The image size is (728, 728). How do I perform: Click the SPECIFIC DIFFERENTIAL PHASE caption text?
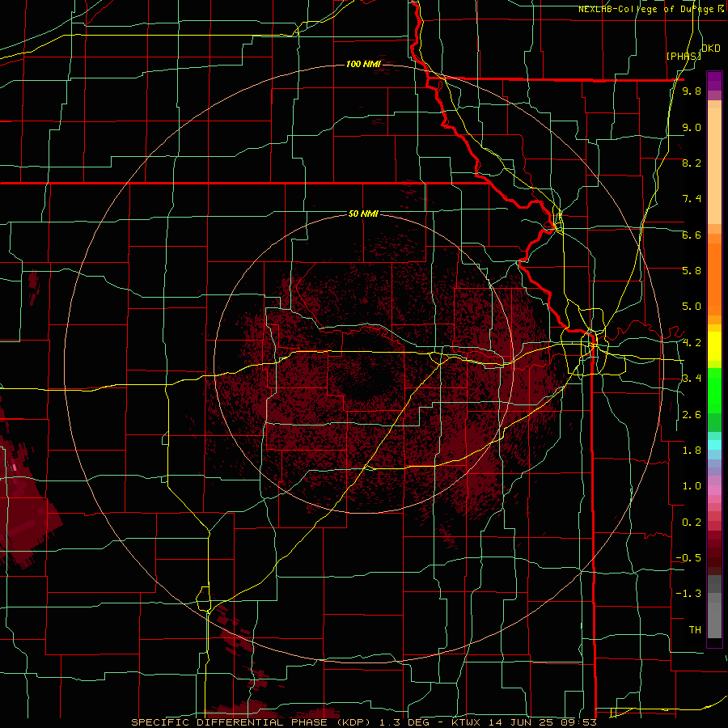230,722
